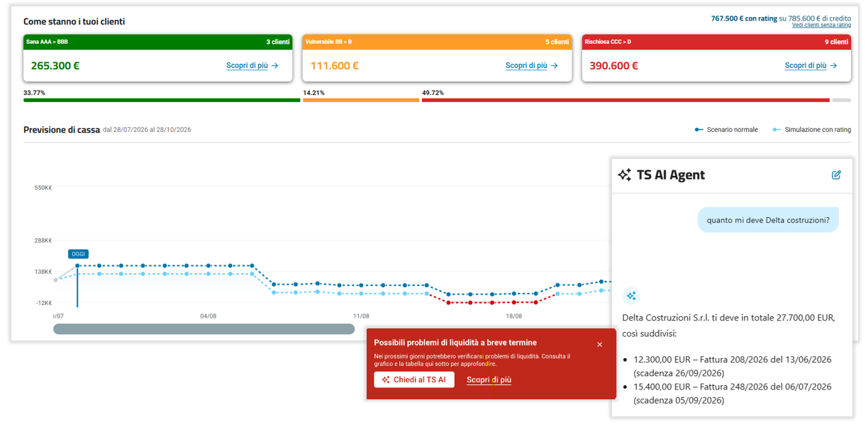Open Scopri di più for Sana clients
Image resolution: width=868 pixels, height=427 pixels.
coord(247,65)
